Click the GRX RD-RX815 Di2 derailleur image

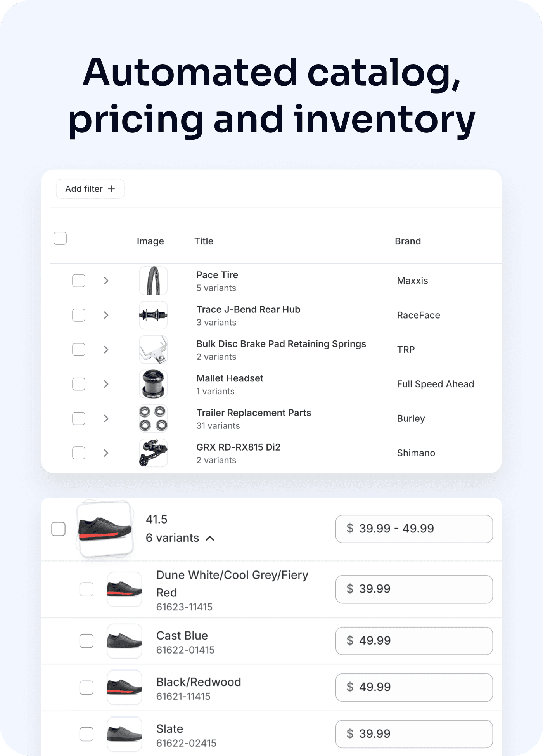pos(153,453)
